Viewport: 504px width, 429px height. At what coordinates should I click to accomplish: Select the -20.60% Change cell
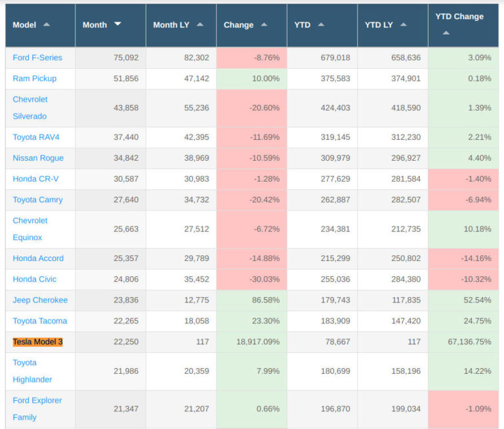pos(252,108)
